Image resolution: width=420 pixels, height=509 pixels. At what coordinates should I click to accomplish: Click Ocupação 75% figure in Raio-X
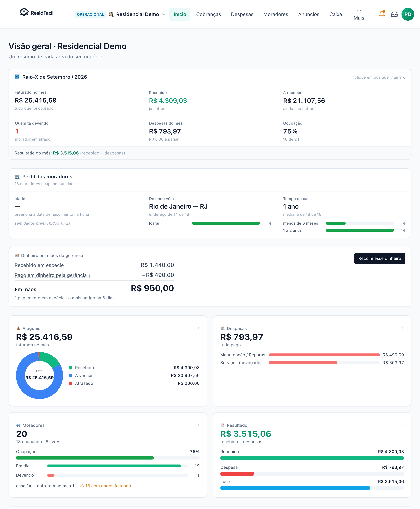[x=290, y=131]
